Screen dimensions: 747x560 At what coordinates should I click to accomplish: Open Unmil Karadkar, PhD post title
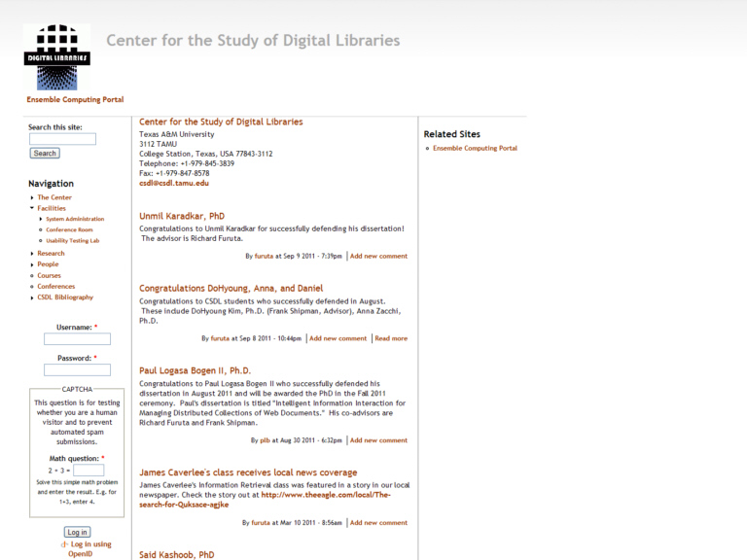point(182,216)
